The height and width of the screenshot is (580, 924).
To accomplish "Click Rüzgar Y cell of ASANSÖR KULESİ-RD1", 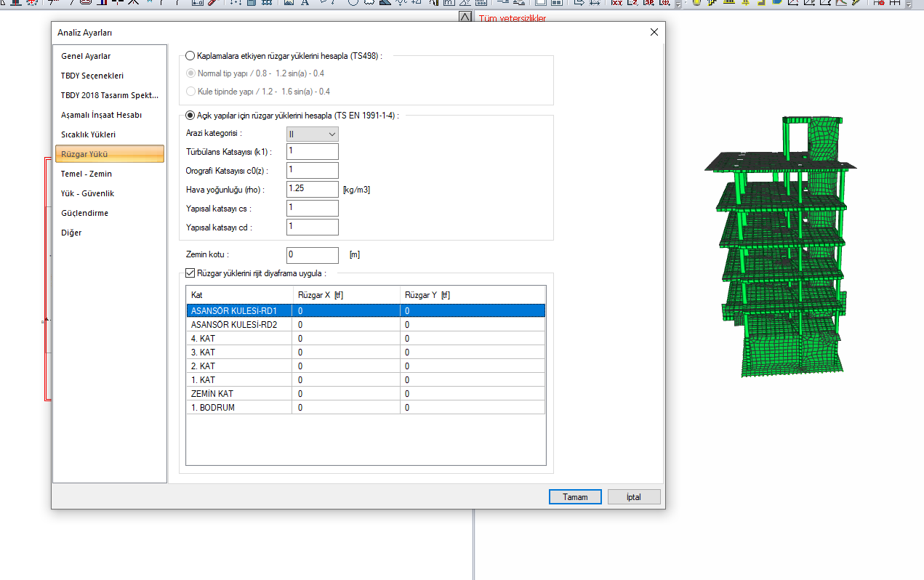I will pos(473,310).
